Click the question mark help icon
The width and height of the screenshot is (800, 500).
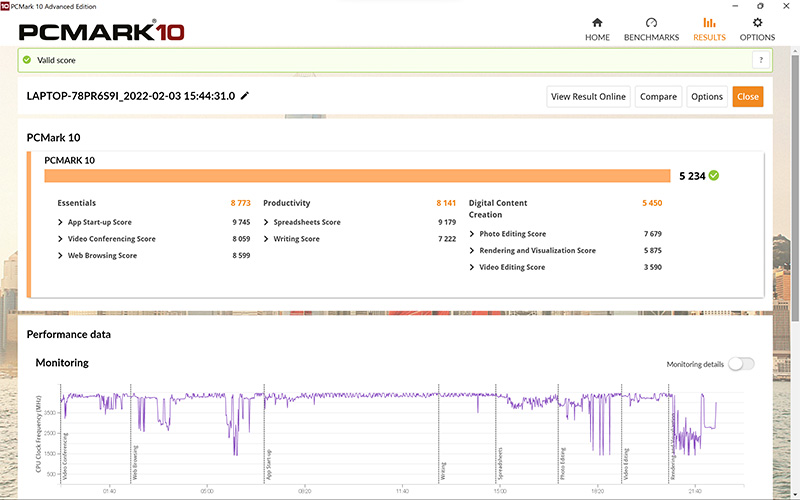tap(761, 60)
